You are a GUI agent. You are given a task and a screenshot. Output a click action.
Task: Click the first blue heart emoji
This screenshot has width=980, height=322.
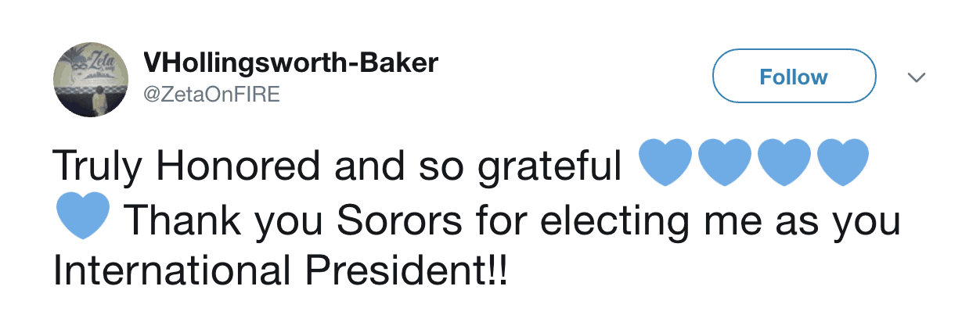click(665, 163)
